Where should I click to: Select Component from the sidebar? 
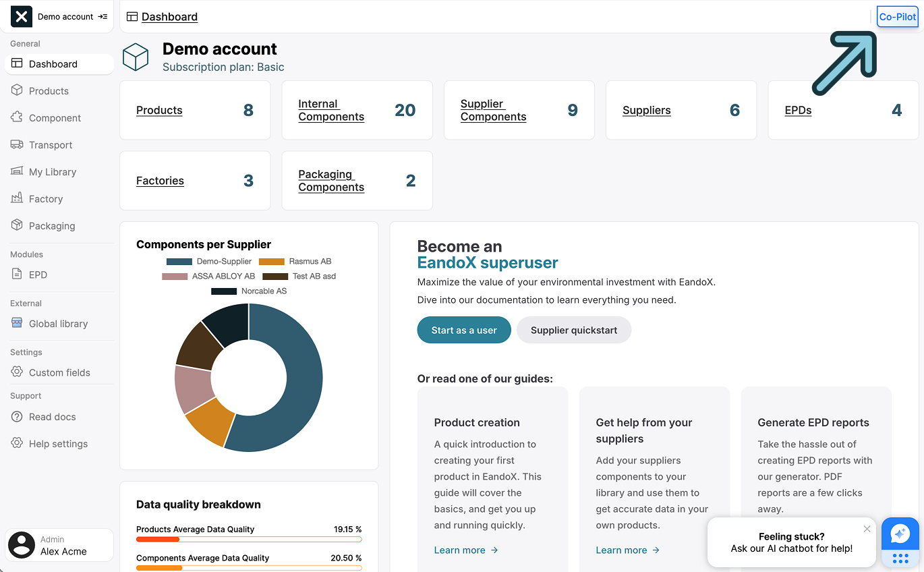click(x=54, y=117)
